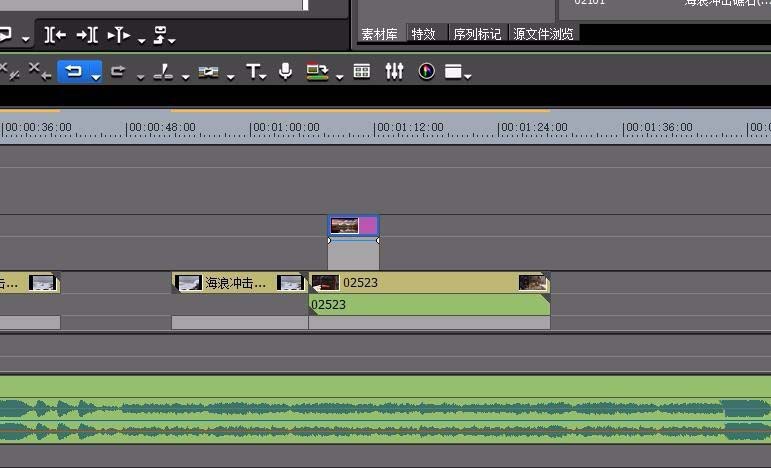Click the insert to timeline icon
This screenshot has width=771, height=468.
coord(160,35)
